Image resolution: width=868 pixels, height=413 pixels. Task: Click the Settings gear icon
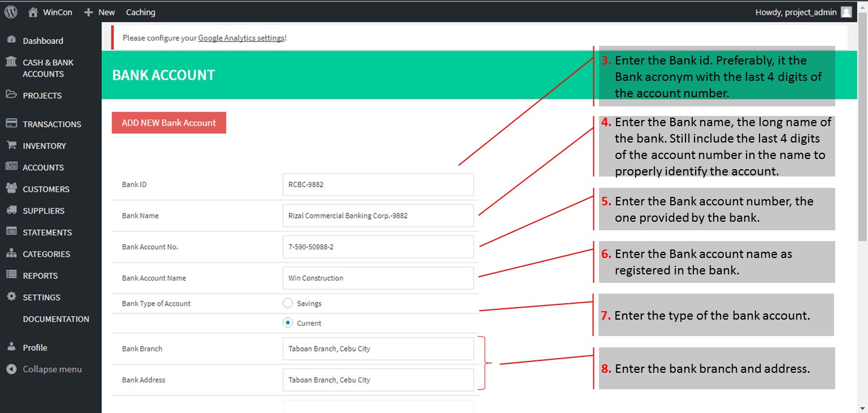coord(11,296)
